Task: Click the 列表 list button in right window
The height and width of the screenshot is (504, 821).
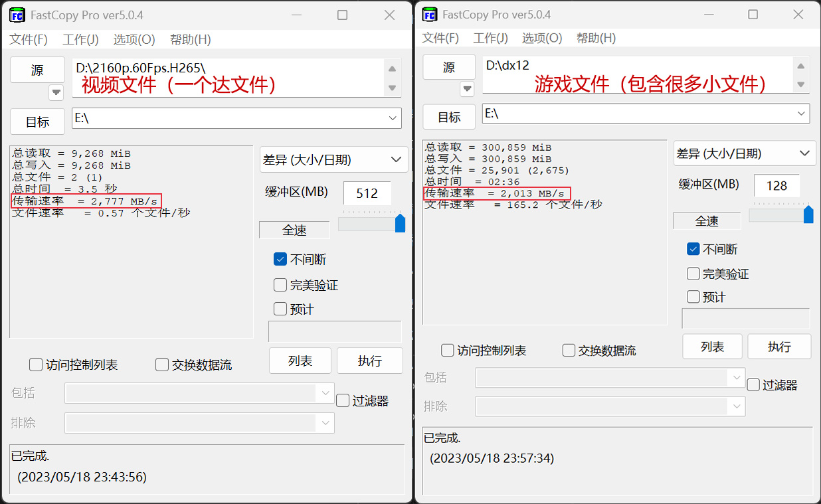Action: [x=712, y=346]
